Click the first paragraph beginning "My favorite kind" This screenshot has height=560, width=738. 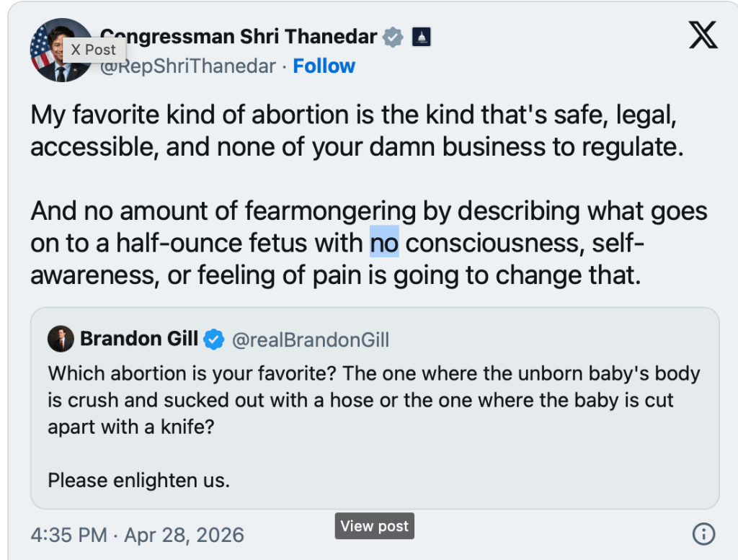353,130
